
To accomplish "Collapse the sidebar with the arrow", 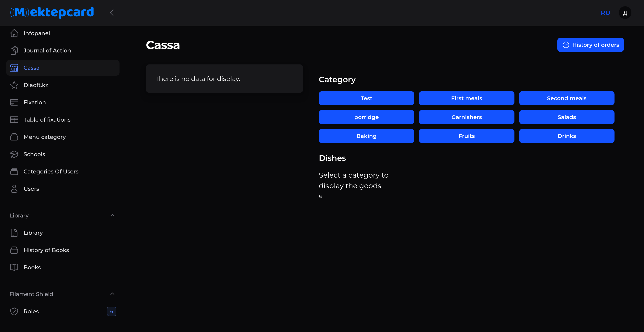I will pyautogui.click(x=112, y=13).
